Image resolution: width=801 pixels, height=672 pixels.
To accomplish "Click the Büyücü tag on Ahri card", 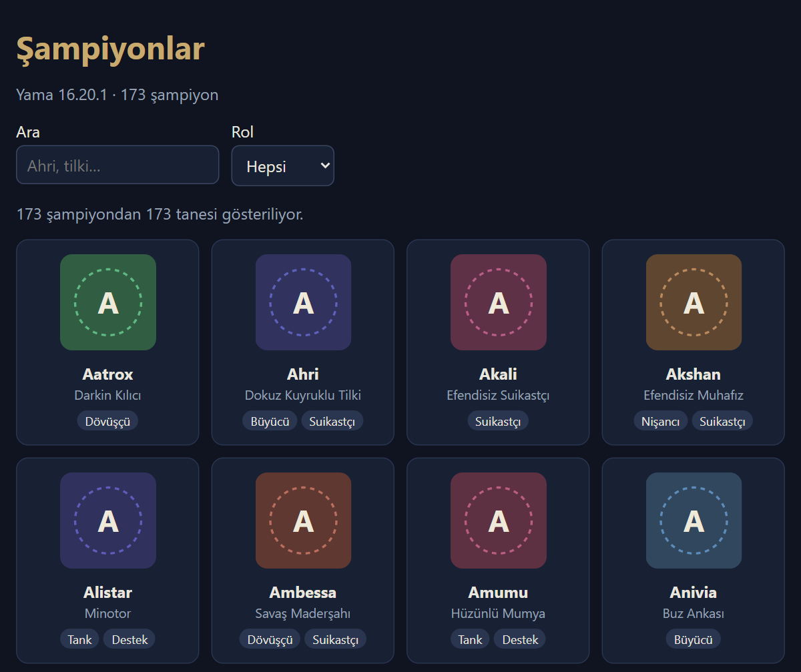I will tap(270, 421).
